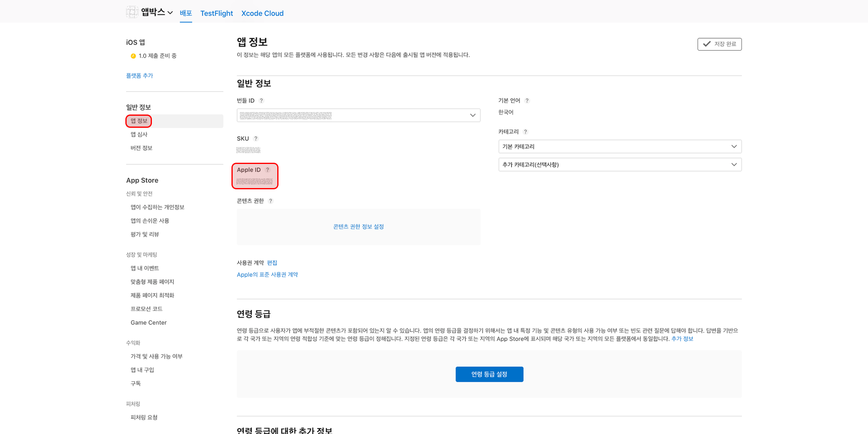
Task: Click the help icon next to 콘텐츠 권한
Action: coord(270,201)
